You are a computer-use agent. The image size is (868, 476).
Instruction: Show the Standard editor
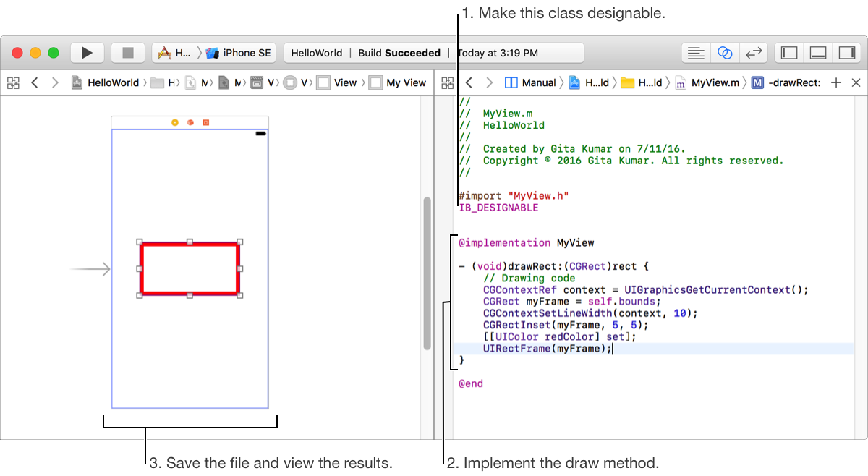696,53
